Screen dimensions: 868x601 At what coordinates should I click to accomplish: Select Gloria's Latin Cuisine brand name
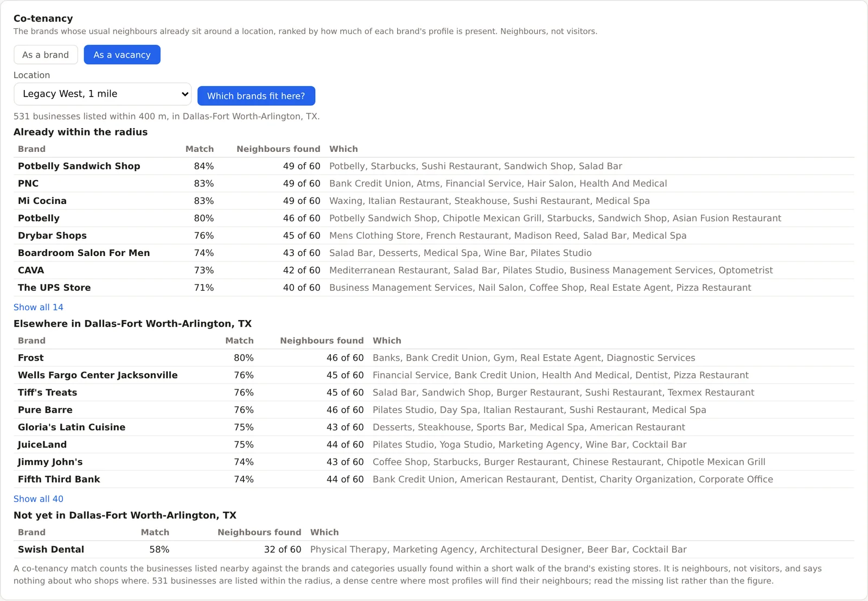point(72,427)
